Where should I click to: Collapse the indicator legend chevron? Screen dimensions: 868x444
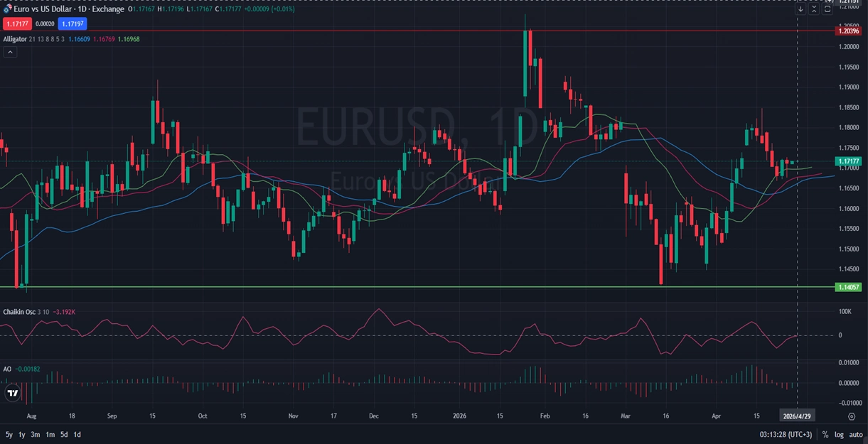point(10,52)
